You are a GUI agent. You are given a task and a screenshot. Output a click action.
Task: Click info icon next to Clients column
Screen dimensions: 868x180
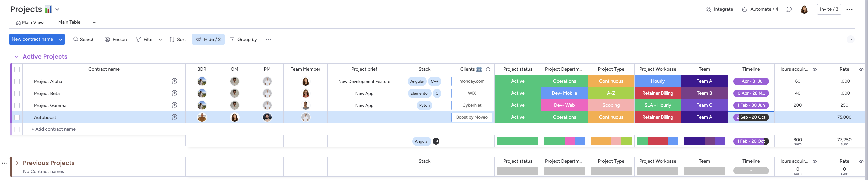coord(488,69)
